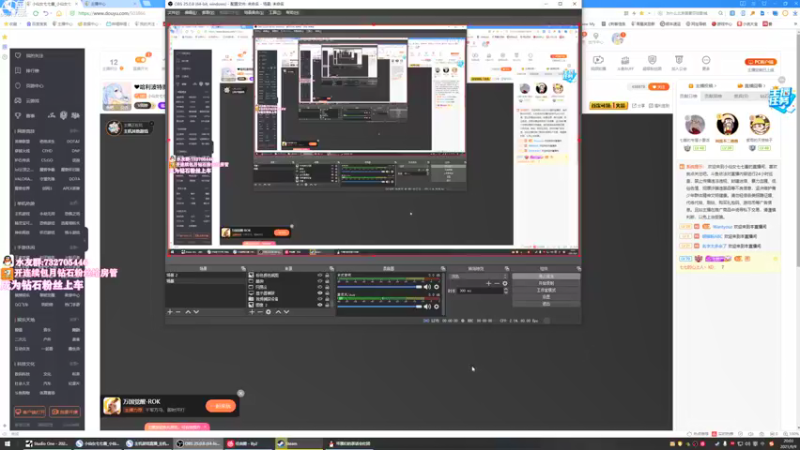The image size is (800, 450).
Task: Open the 查看 menu in OBS
Action: pos(208,12)
